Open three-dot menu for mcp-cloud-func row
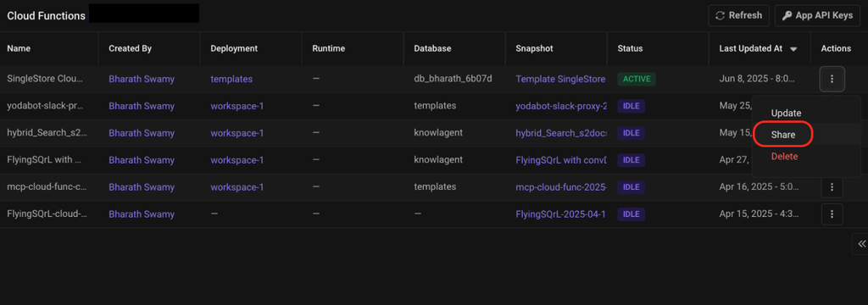The image size is (868, 305). click(x=832, y=187)
